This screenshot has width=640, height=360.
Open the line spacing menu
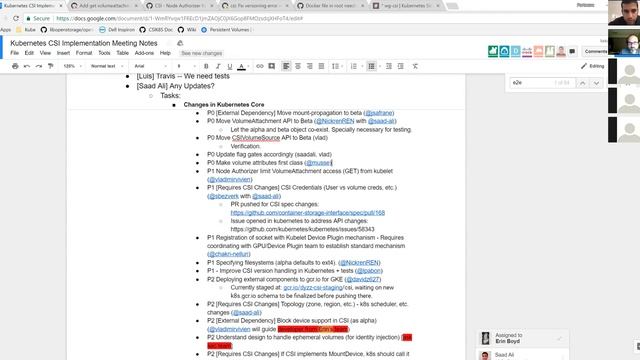click(336, 66)
